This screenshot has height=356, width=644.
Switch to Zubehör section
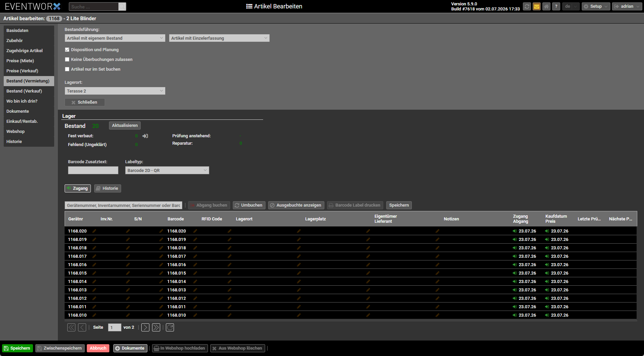pos(29,41)
